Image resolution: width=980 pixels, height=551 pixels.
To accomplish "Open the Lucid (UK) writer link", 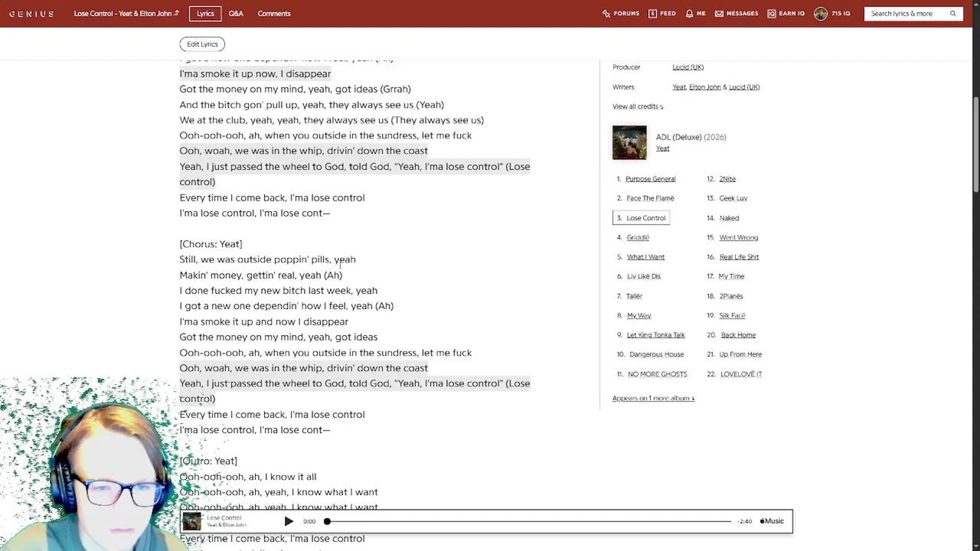I will click(744, 87).
